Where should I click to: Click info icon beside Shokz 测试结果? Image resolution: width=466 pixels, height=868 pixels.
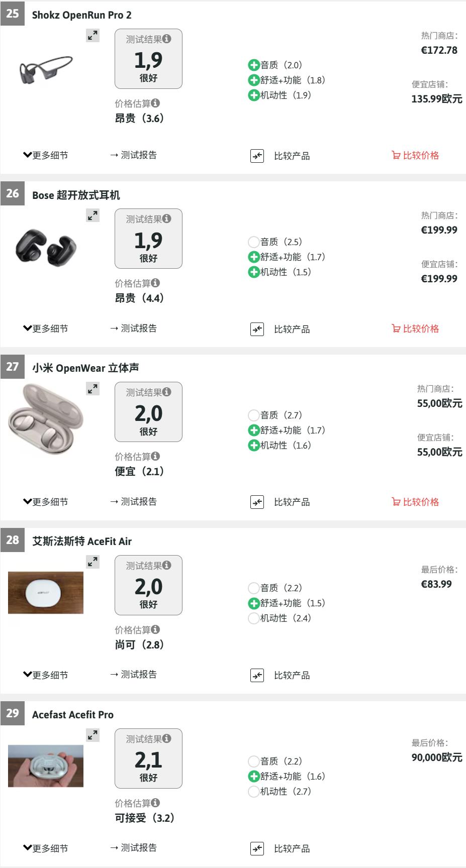[167, 39]
